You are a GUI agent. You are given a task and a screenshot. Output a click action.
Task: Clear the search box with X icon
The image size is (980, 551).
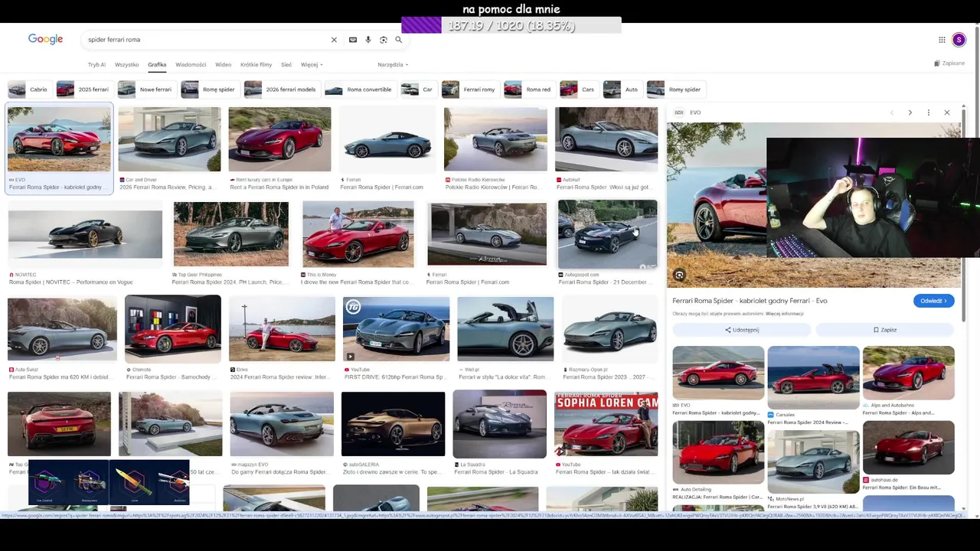[334, 40]
